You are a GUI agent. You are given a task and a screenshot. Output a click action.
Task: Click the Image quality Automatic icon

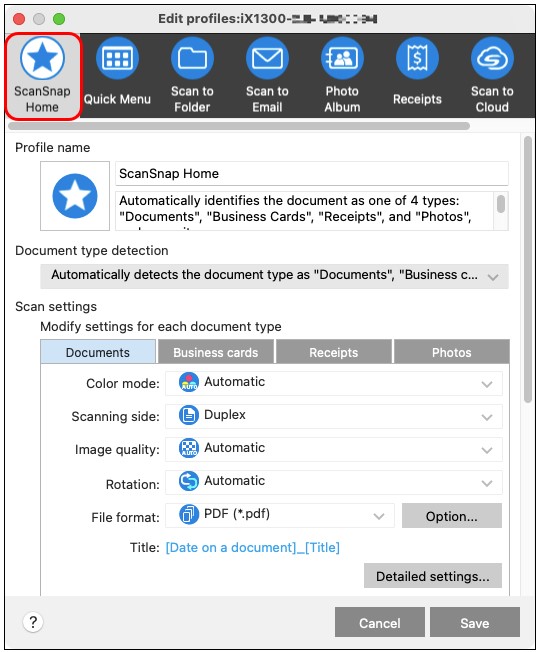[189, 448]
